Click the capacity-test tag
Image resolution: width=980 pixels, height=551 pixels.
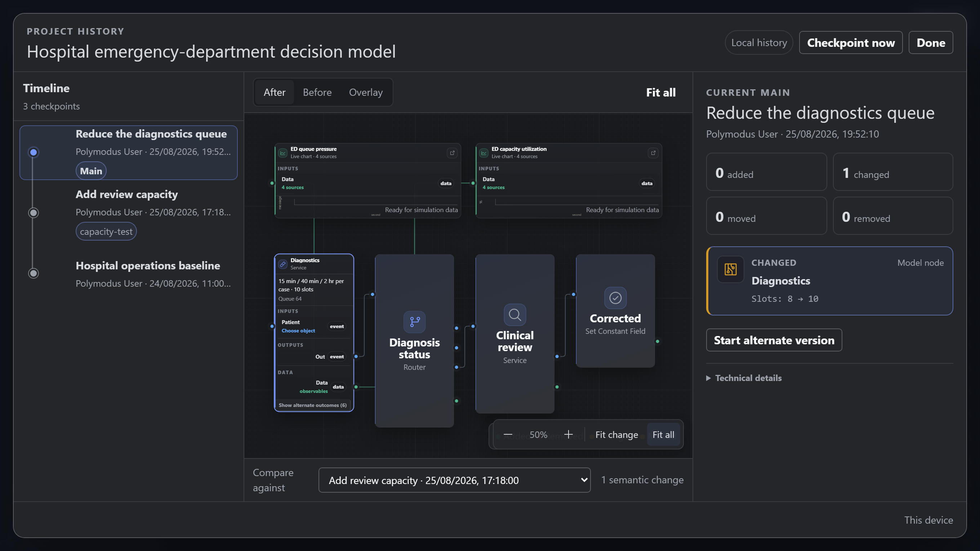[106, 232]
